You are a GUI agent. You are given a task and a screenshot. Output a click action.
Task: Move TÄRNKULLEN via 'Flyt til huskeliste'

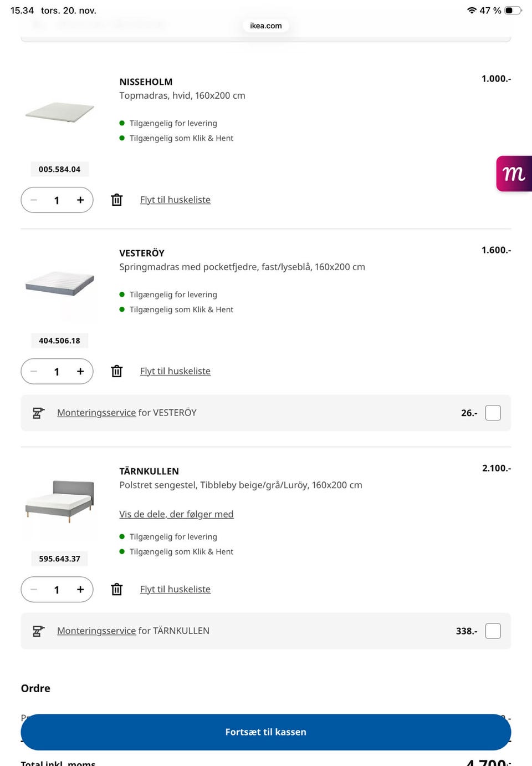pos(175,589)
